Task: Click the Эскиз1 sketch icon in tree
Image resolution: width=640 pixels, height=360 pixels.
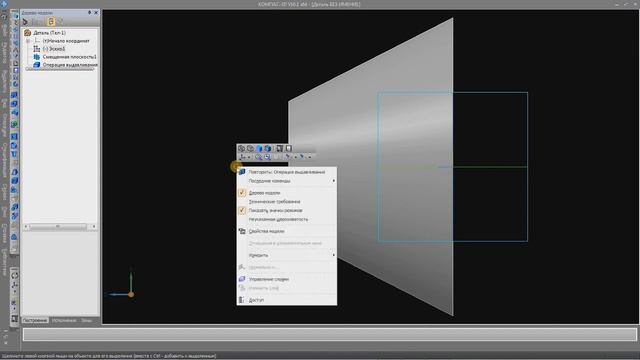Action: 37,49
